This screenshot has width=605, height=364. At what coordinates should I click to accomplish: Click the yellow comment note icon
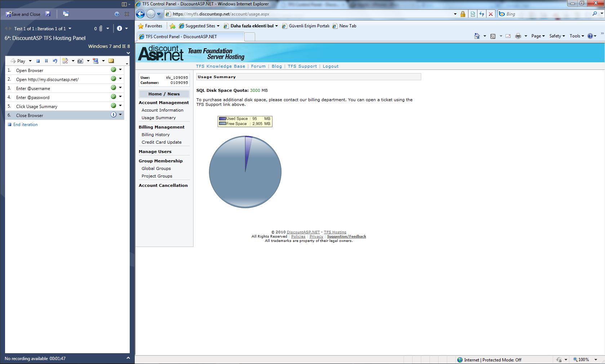pyautogui.click(x=111, y=61)
